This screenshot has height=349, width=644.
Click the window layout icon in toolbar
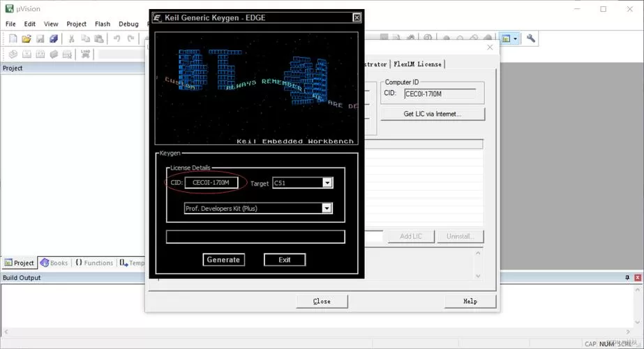[x=506, y=38]
